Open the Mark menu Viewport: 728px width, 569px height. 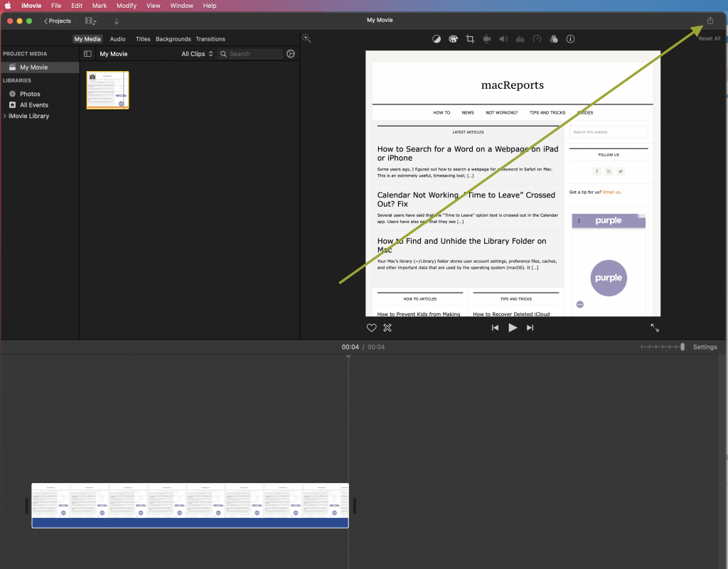click(100, 6)
